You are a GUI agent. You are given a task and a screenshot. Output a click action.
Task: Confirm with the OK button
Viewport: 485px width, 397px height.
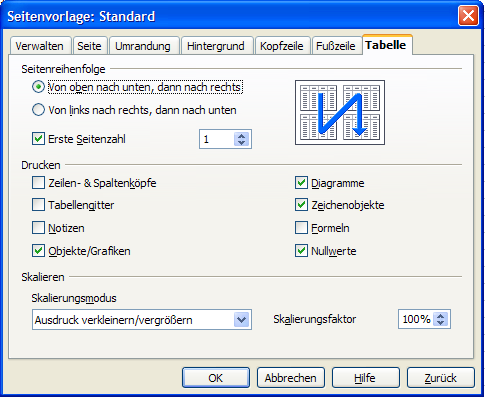click(216, 378)
